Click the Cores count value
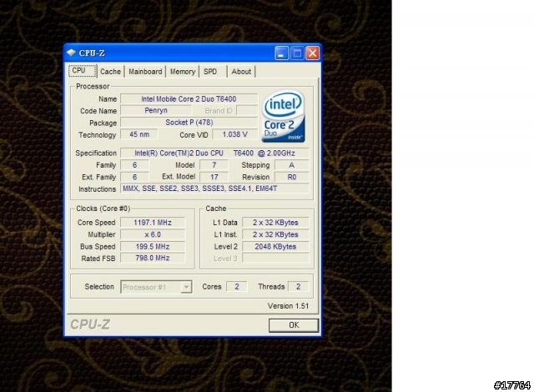534x392 pixels. [237, 287]
